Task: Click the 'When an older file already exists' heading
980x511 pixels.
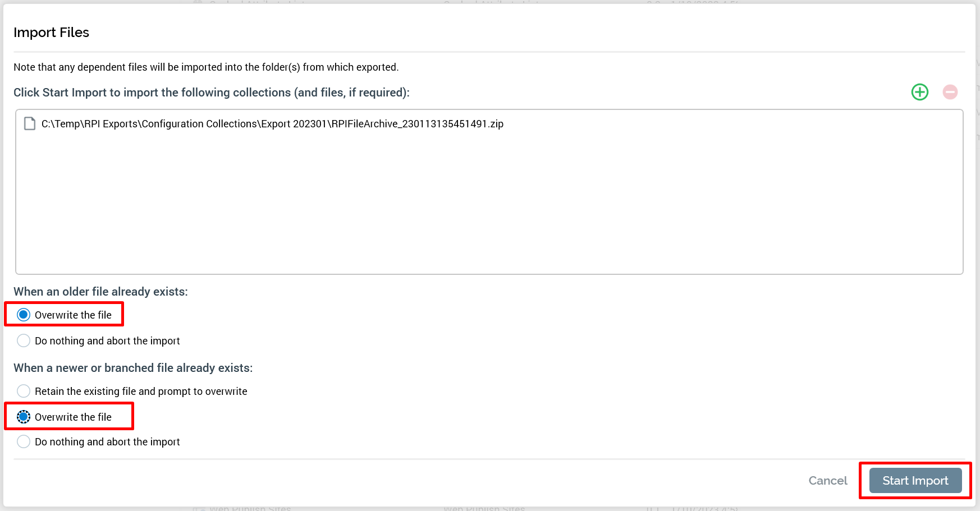Action: click(100, 292)
